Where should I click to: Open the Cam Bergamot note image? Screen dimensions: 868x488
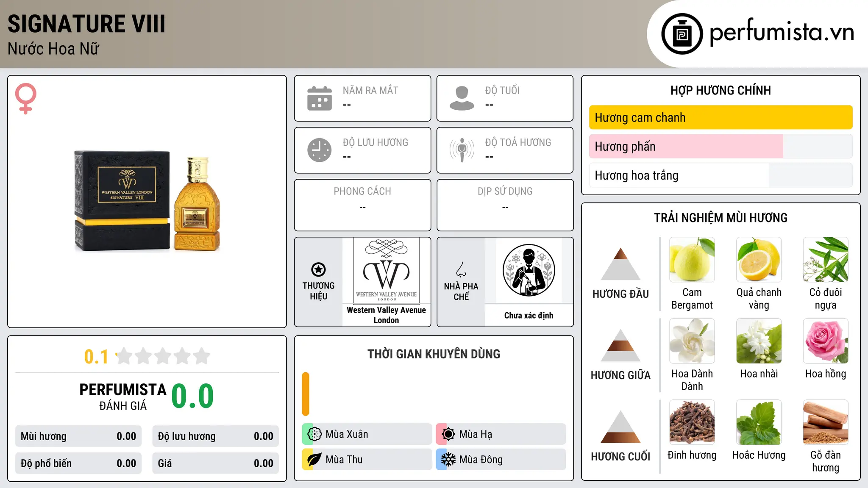pos(692,260)
